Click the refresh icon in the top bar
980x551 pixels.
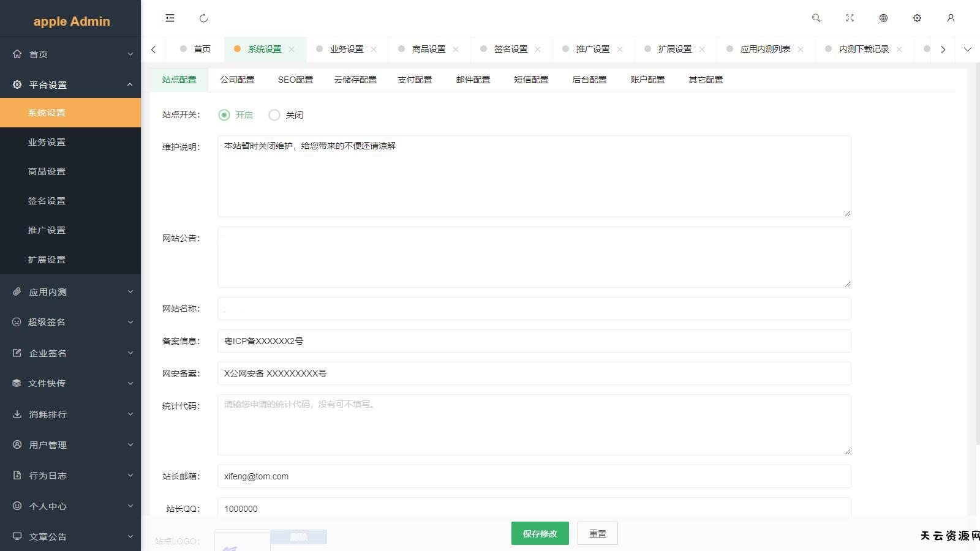tap(204, 18)
